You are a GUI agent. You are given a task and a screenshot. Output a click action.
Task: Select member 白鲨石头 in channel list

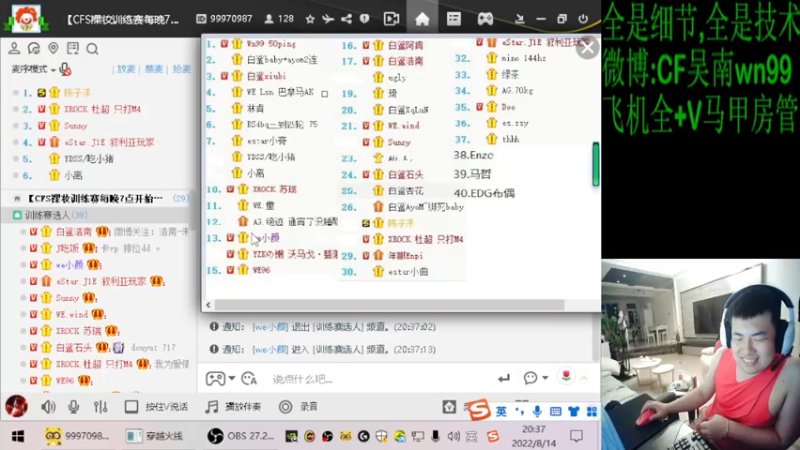point(74,347)
